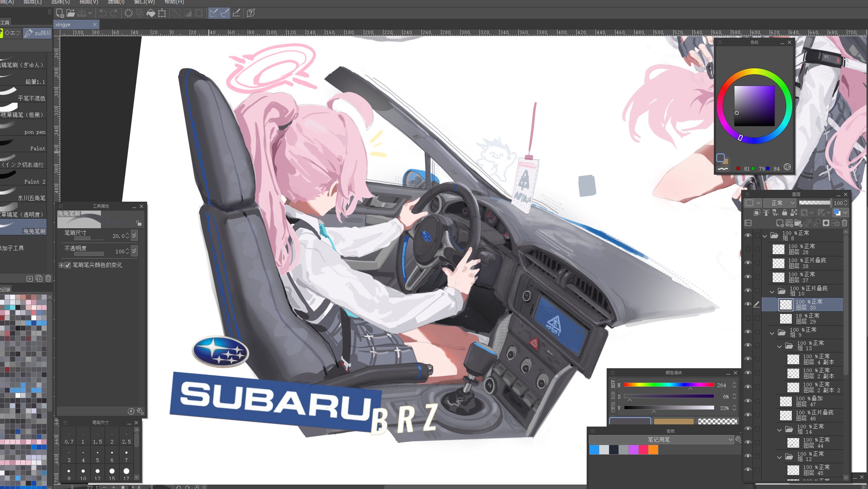Pick the orange swatch in the color set
The height and width of the screenshot is (489, 868).
pyautogui.click(x=653, y=449)
